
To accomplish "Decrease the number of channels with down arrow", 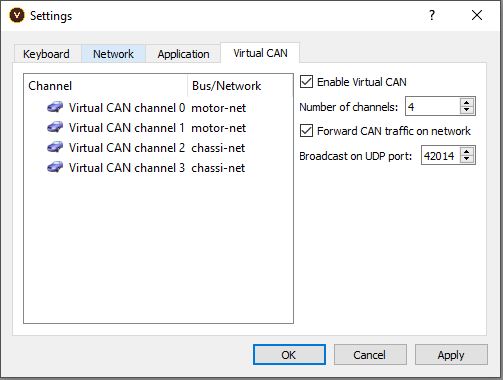I will click(x=467, y=110).
